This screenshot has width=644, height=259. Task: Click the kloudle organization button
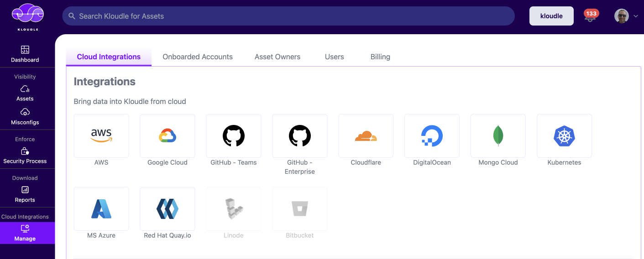click(x=551, y=16)
